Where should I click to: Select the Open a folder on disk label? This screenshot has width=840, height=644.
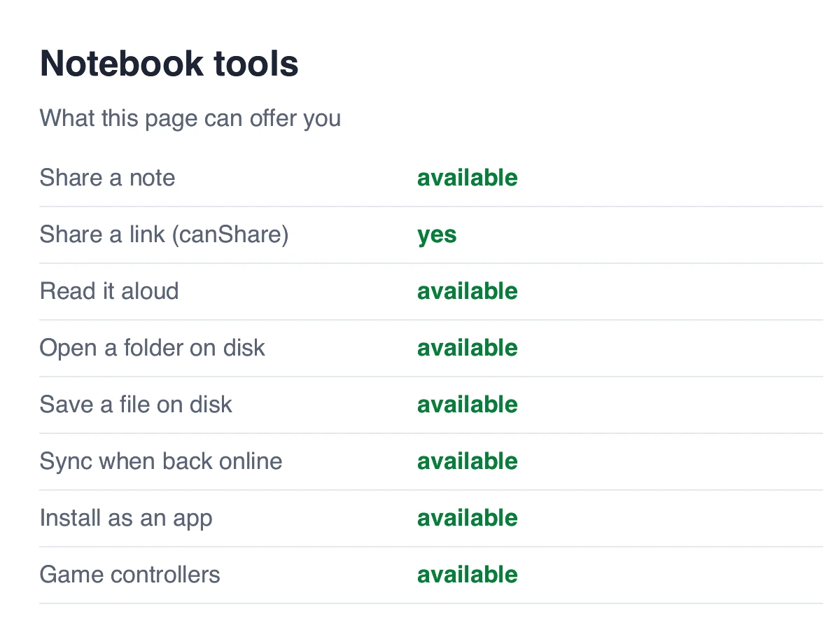(x=153, y=348)
